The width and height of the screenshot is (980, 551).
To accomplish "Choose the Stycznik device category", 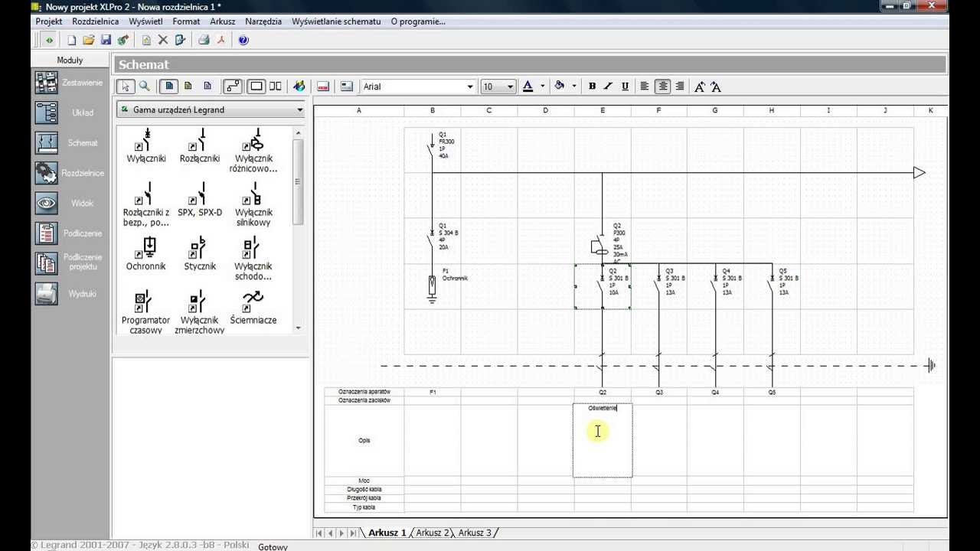I will [200, 253].
